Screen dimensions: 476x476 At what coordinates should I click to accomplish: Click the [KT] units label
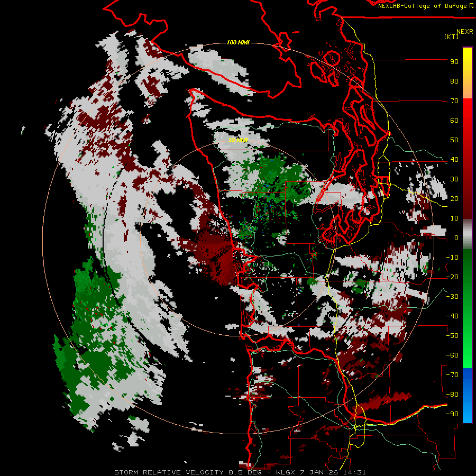click(x=451, y=36)
